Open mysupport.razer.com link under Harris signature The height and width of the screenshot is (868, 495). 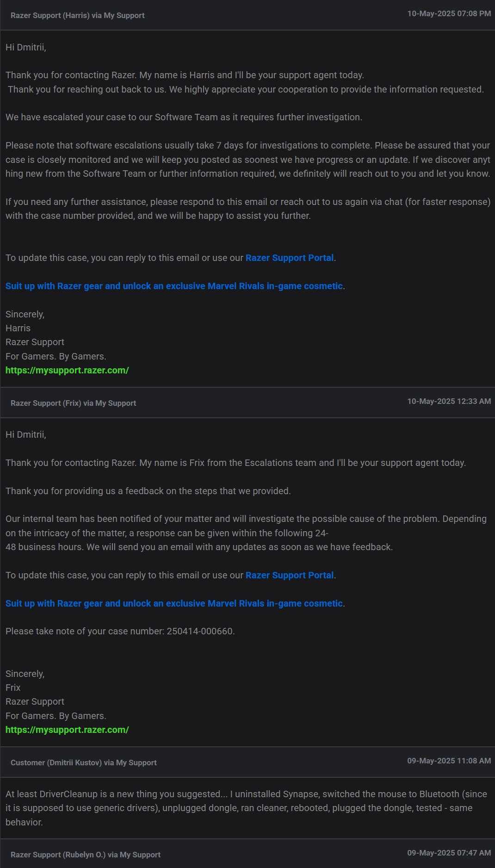point(67,370)
